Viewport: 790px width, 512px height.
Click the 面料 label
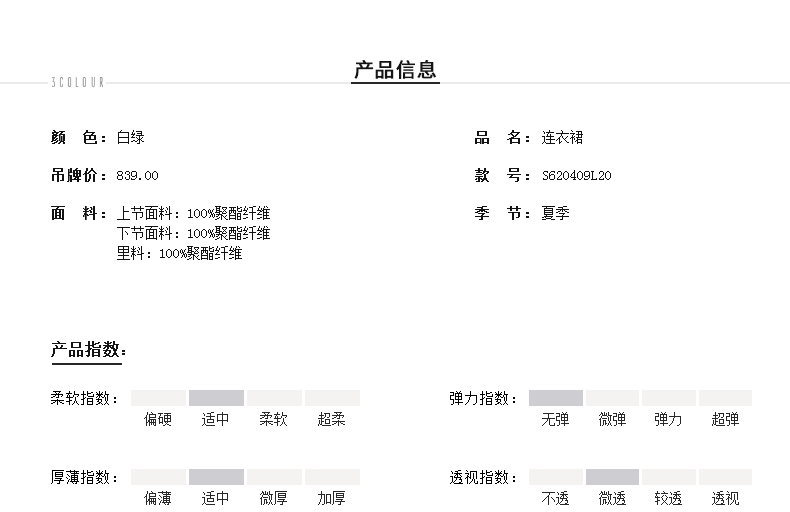point(79,213)
